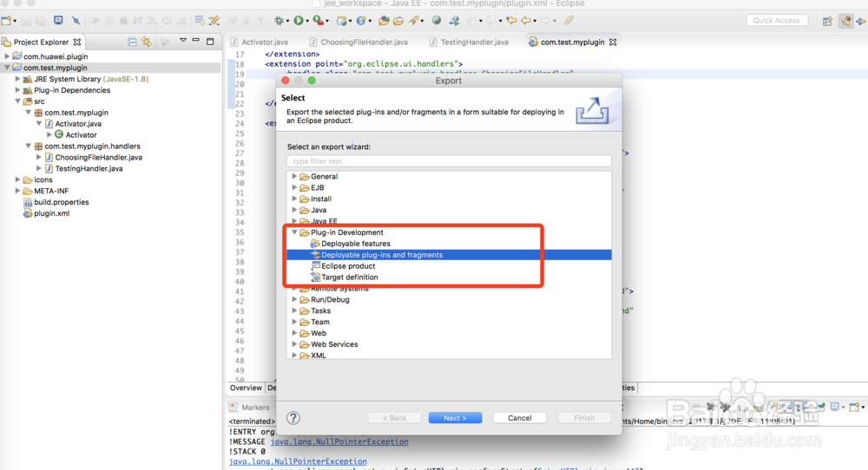Expand the Java export category

coord(294,210)
